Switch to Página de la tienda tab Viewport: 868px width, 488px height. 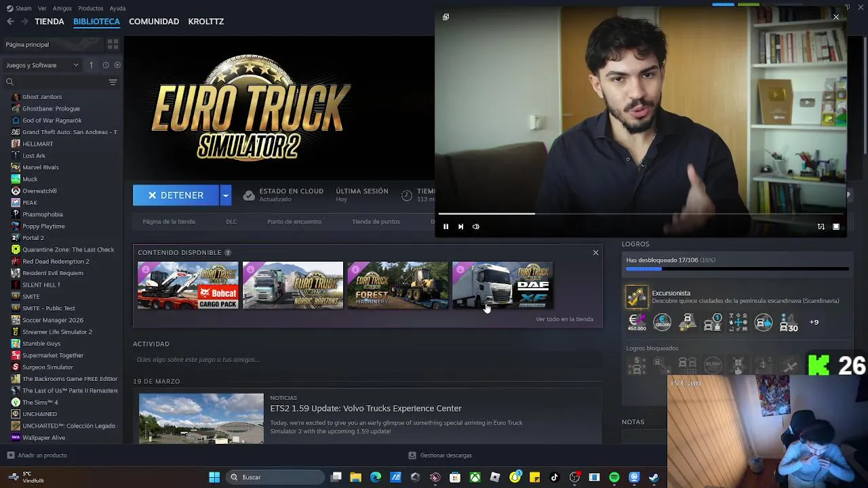point(169,222)
